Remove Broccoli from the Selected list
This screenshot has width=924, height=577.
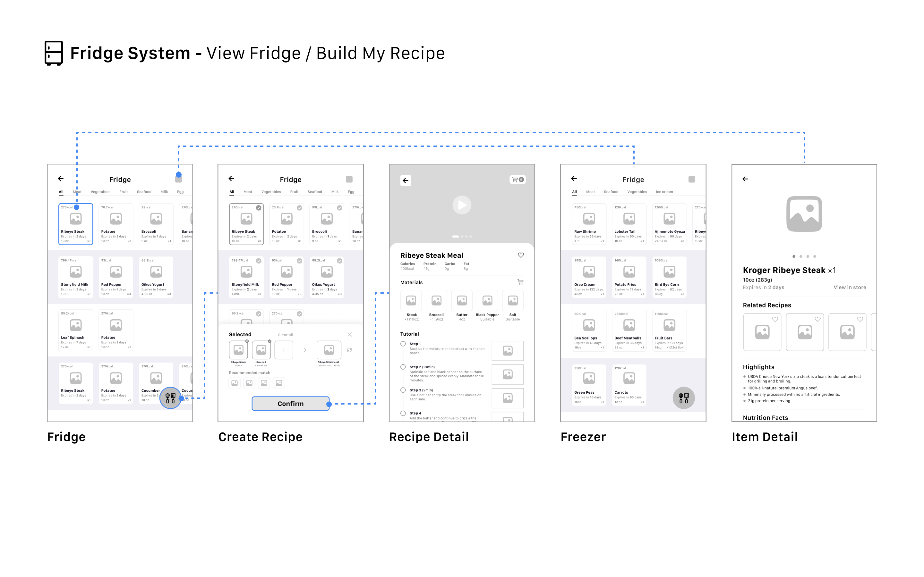coord(269,341)
